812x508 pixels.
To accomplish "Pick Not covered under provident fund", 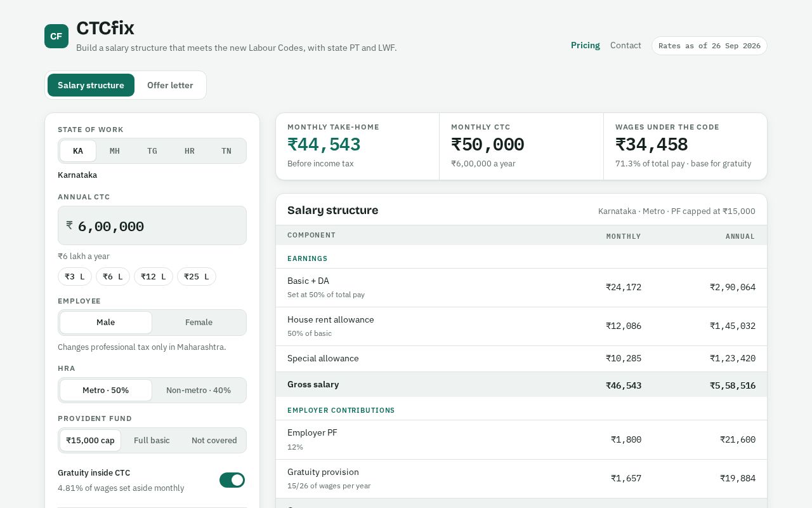I will coord(214,441).
